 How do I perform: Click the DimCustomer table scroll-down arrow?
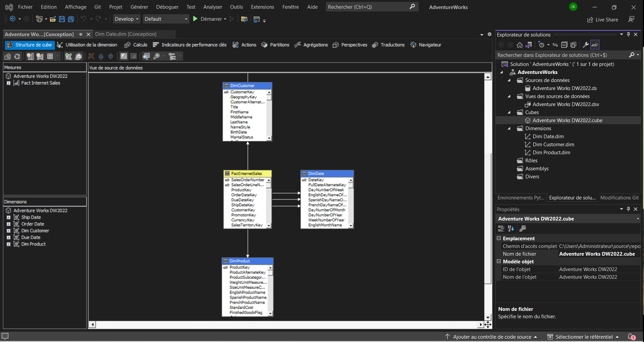point(269,138)
